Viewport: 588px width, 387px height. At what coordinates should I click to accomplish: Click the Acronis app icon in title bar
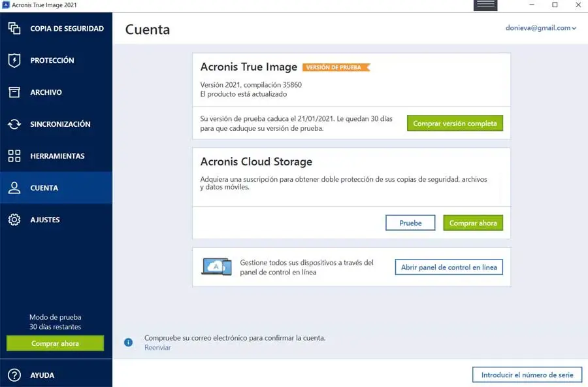6,5
